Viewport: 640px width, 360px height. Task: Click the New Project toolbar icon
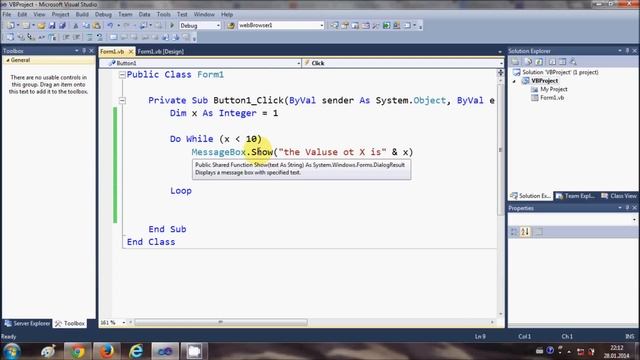pyautogui.click(x=11, y=25)
